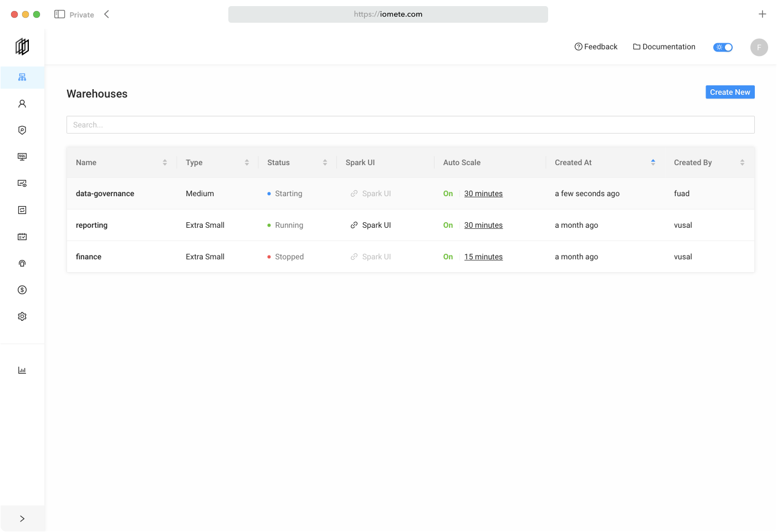Select the usage analytics chart icon at bottom

tap(22, 370)
